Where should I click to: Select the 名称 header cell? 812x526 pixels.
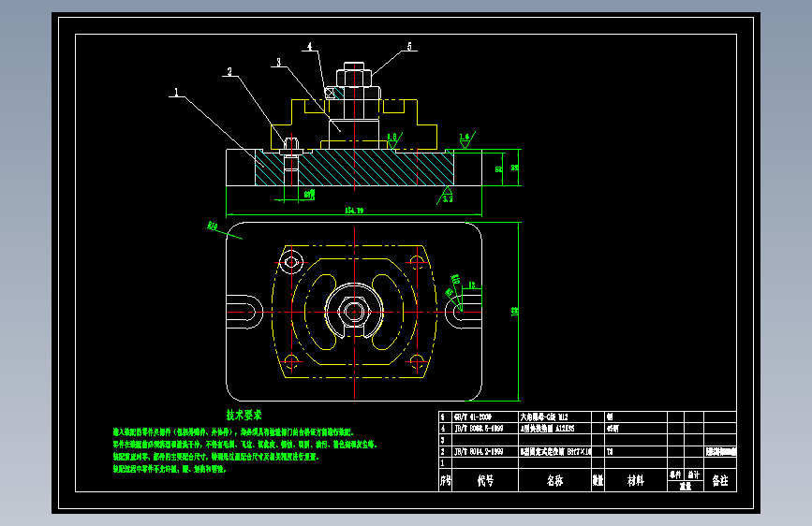(x=554, y=480)
